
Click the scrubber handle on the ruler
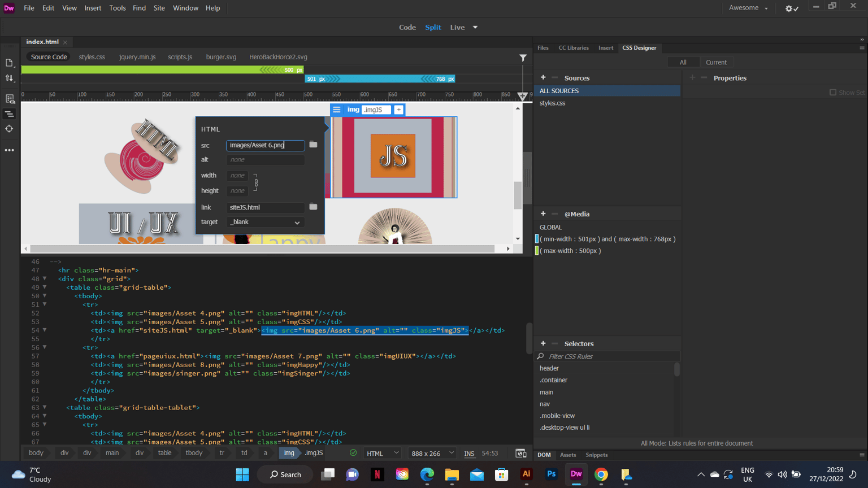[x=523, y=97]
